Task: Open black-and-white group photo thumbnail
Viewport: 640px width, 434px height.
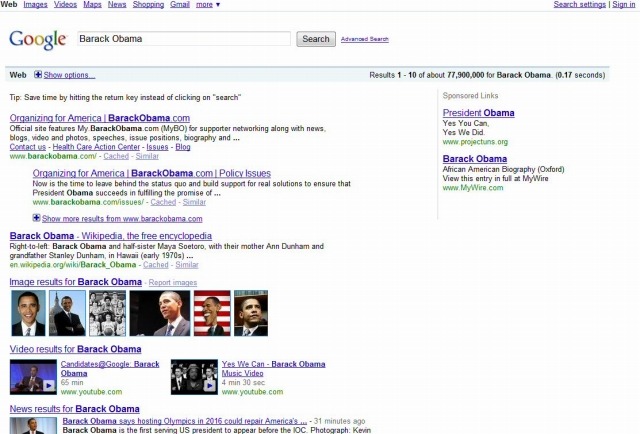Action: click(x=107, y=313)
